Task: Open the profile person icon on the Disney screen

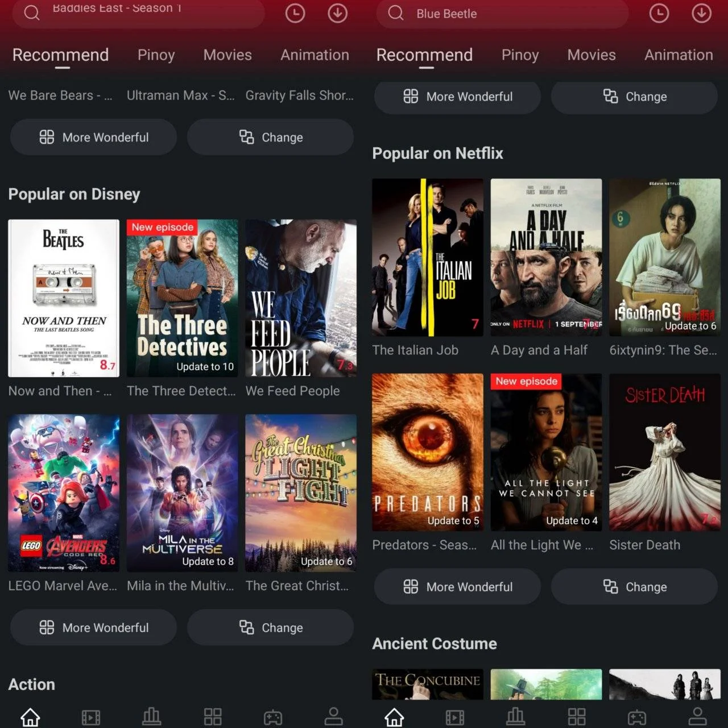Action: pos(334,717)
